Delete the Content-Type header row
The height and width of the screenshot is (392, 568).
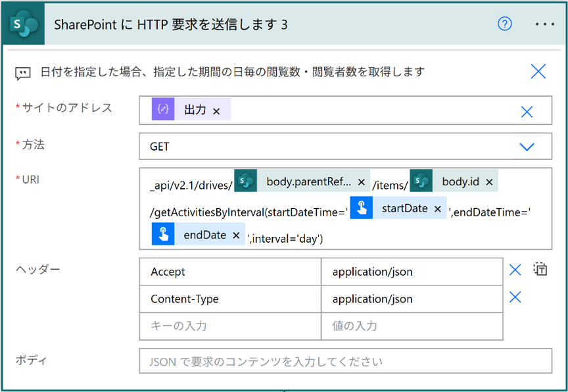(515, 297)
